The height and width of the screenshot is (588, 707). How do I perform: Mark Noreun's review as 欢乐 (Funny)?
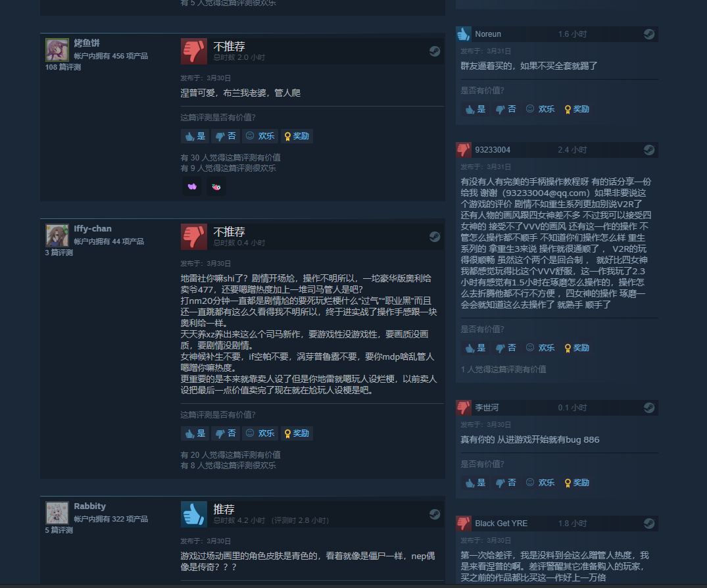coord(540,109)
